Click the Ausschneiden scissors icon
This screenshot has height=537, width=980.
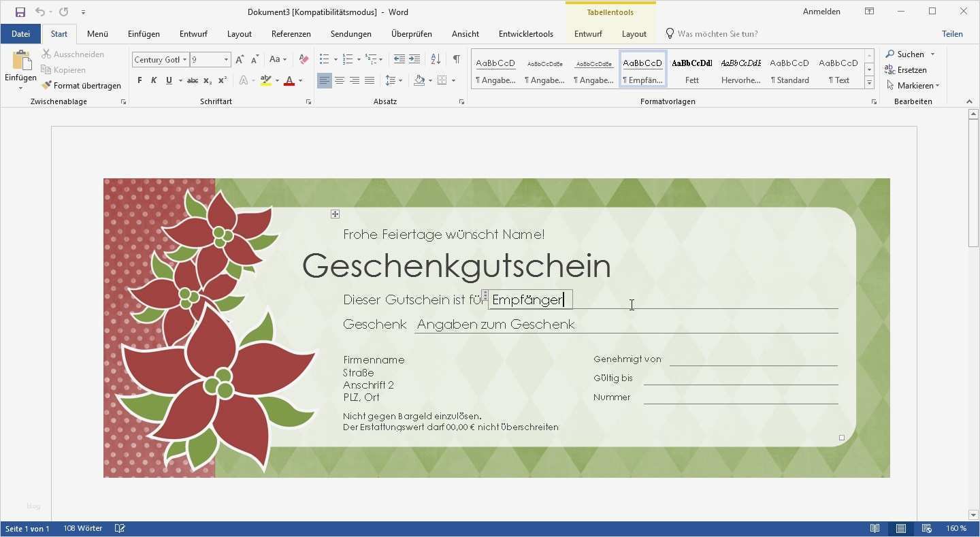click(46, 54)
